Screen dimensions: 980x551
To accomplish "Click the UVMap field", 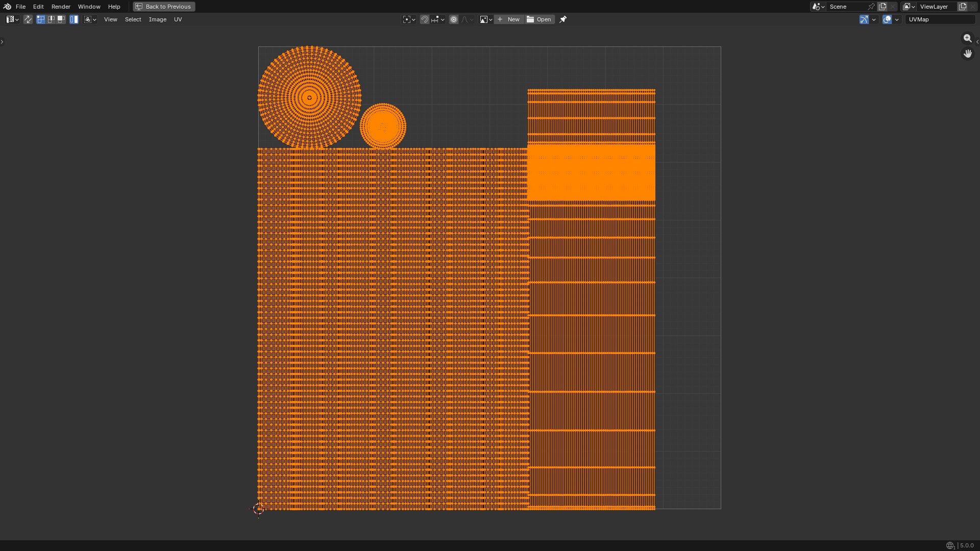I will click(x=940, y=19).
